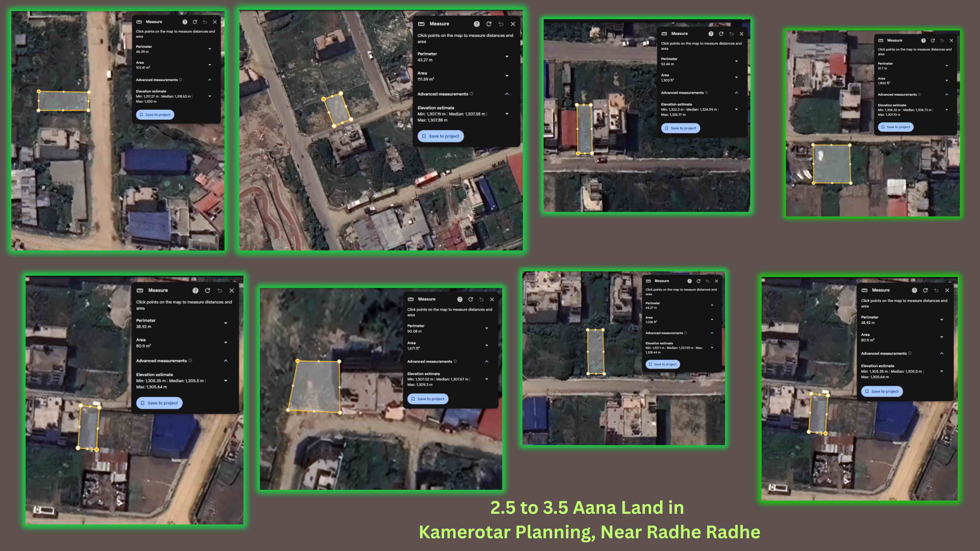Restart measurement in the 43.27 m perimeter panel
Screen dimensions: 980x551
489,24
